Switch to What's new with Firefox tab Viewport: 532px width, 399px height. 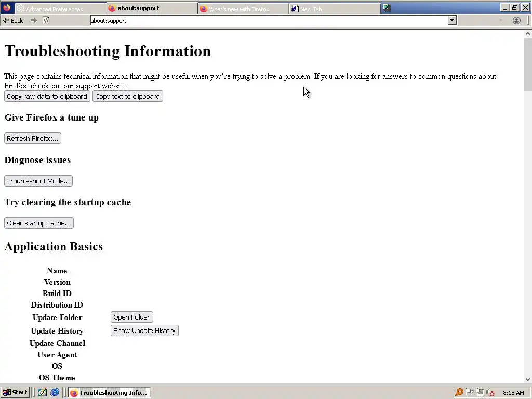coord(243,9)
